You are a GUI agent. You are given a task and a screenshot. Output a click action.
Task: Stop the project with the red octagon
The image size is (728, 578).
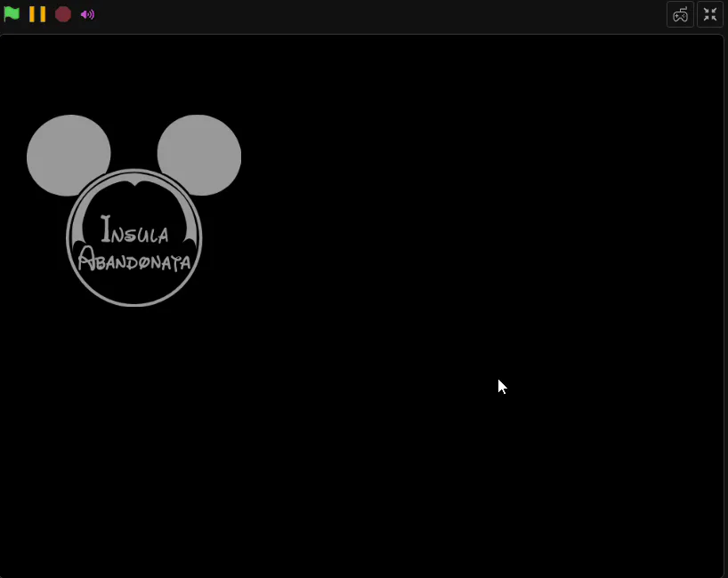(x=62, y=14)
